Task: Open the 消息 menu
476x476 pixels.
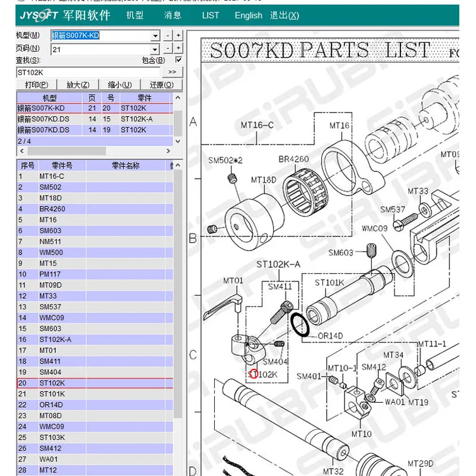Action: (x=173, y=15)
